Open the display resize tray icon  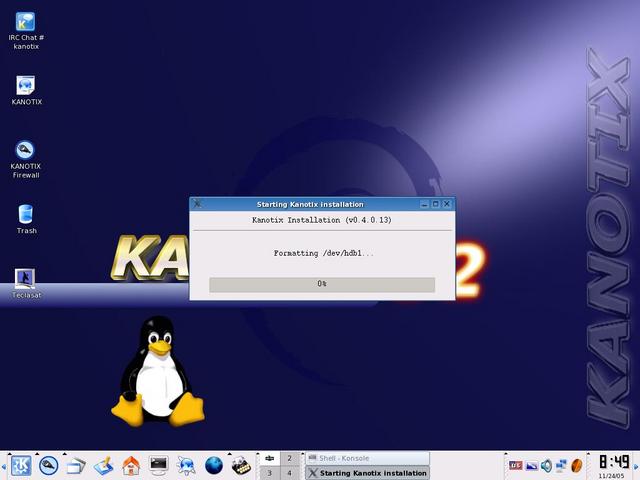pyautogui.click(x=531, y=465)
